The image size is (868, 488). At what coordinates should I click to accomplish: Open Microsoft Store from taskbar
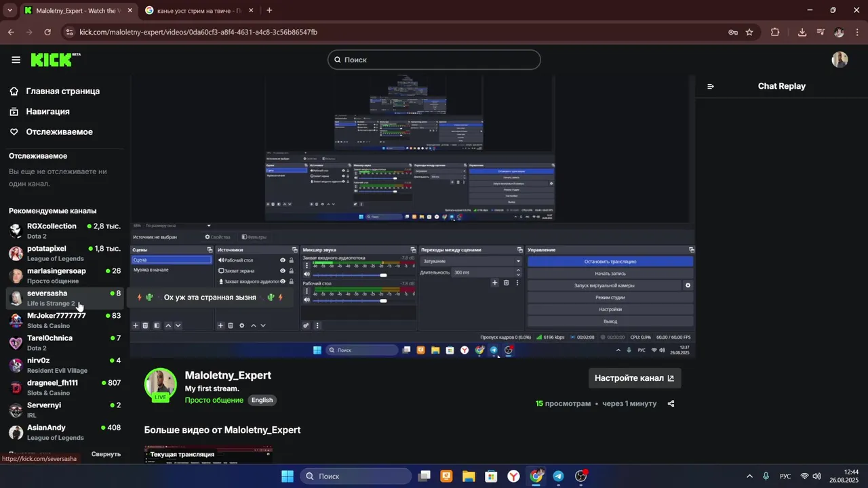tap(491, 476)
